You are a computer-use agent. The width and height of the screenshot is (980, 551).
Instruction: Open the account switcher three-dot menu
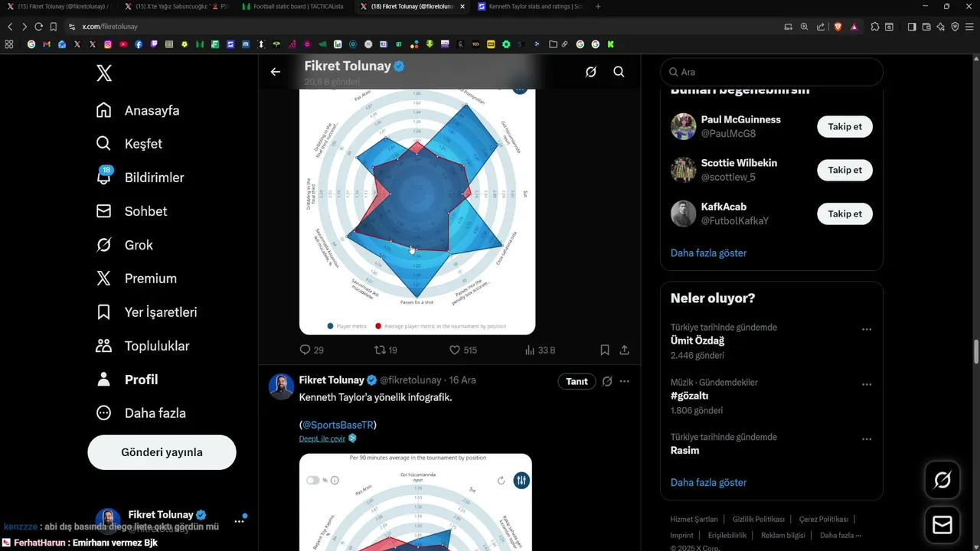pyautogui.click(x=239, y=521)
